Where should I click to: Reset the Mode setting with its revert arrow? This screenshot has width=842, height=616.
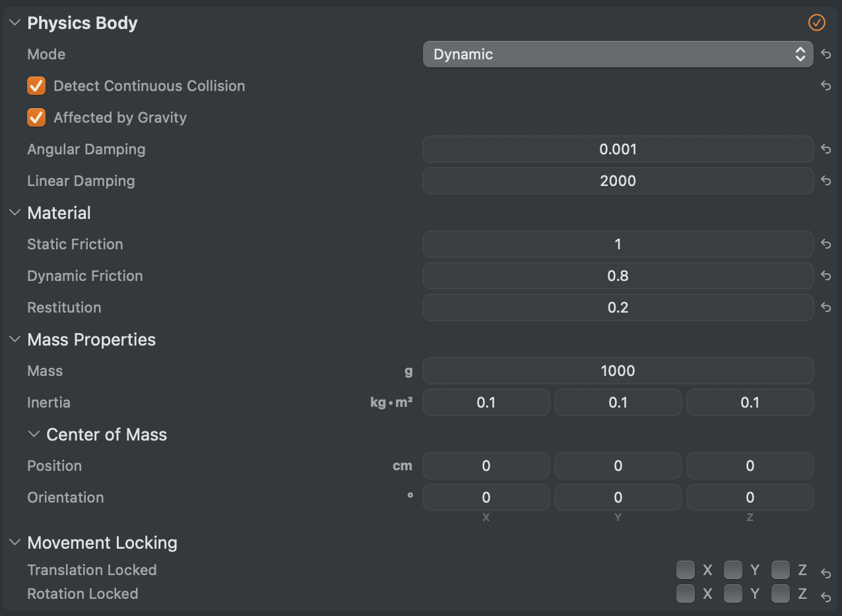(826, 54)
